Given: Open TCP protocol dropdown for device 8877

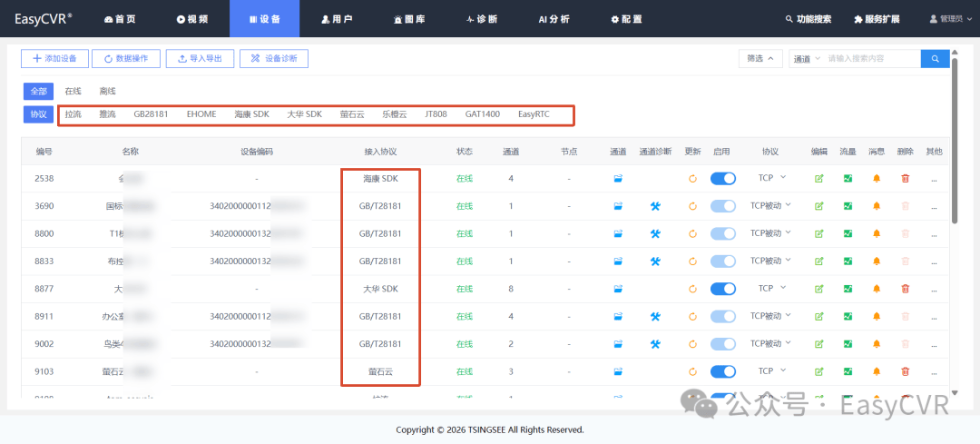Looking at the screenshot, I should [770, 289].
